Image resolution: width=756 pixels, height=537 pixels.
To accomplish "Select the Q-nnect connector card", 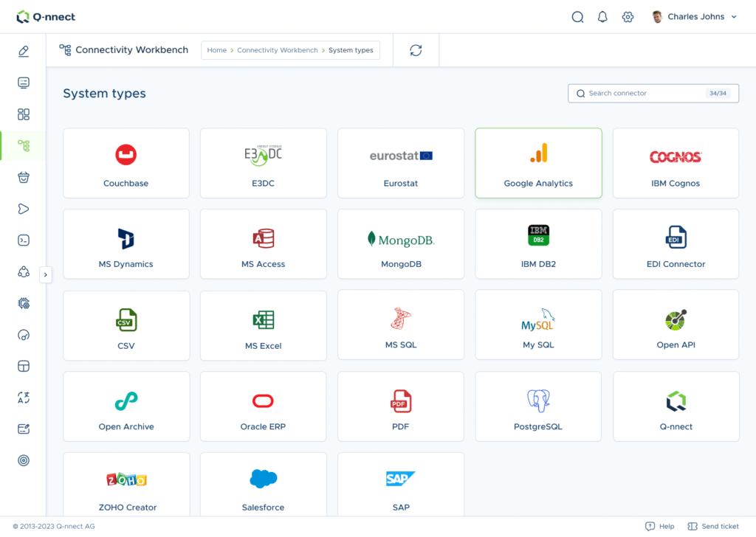I will click(x=676, y=406).
